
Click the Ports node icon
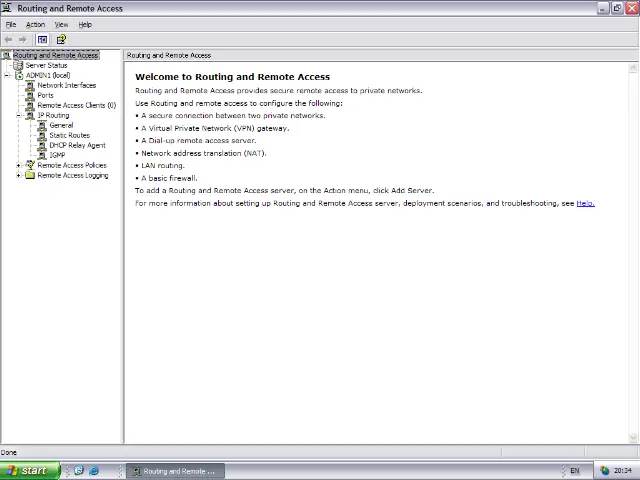tap(30, 96)
